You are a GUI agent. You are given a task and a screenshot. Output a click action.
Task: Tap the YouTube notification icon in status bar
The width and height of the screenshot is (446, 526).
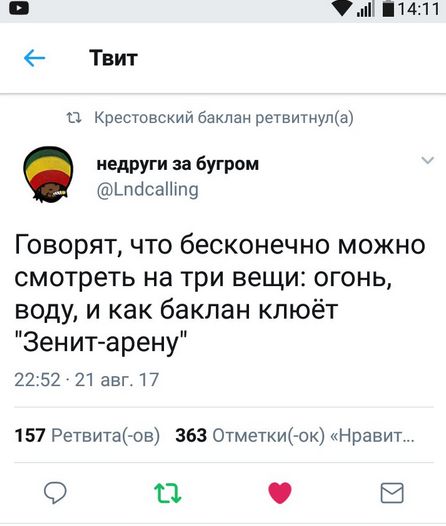(19, 8)
